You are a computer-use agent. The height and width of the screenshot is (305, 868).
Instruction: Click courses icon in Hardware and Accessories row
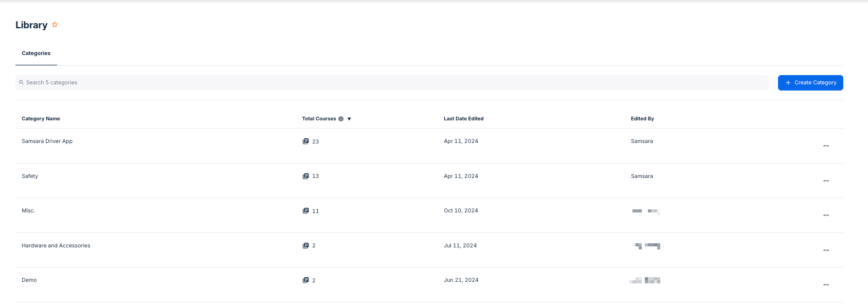(305, 245)
